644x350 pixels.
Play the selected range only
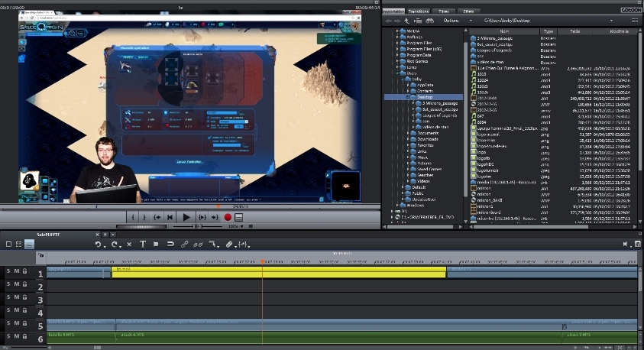click(202, 217)
